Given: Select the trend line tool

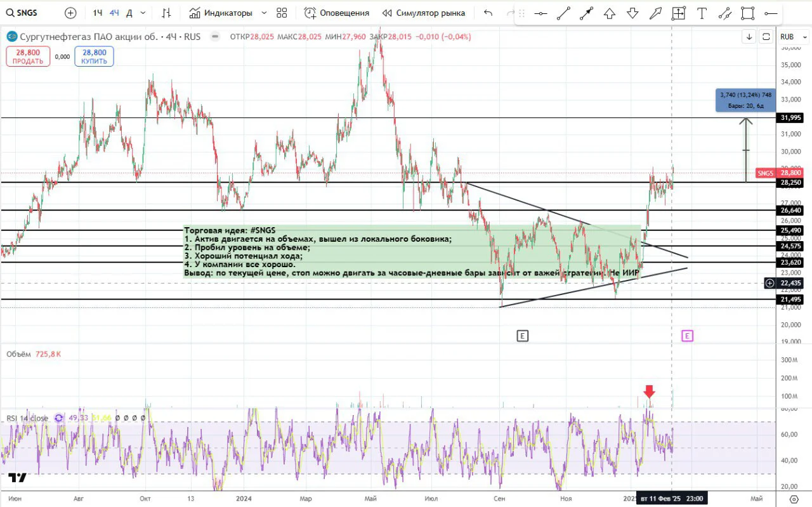Looking at the screenshot, I should (x=563, y=13).
